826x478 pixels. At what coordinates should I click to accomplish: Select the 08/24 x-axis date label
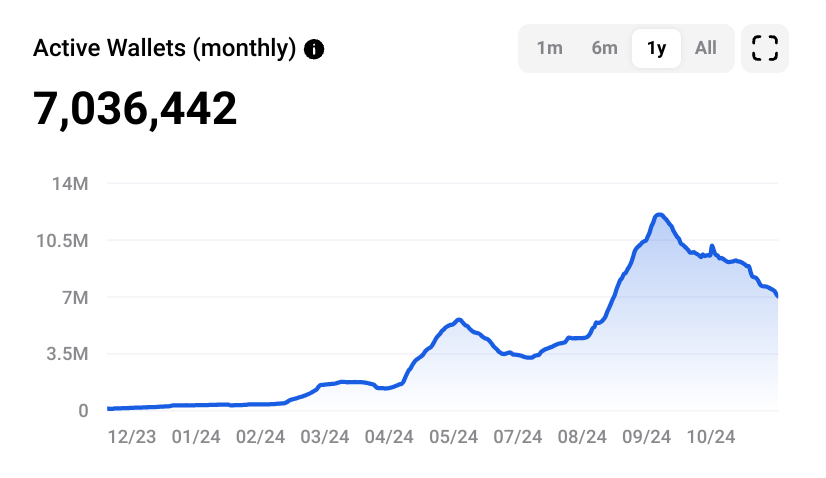pyautogui.click(x=583, y=437)
